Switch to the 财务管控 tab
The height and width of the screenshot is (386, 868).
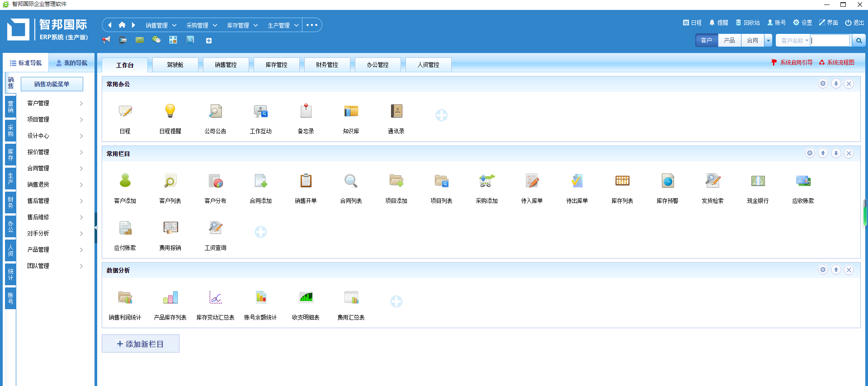click(x=327, y=65)
